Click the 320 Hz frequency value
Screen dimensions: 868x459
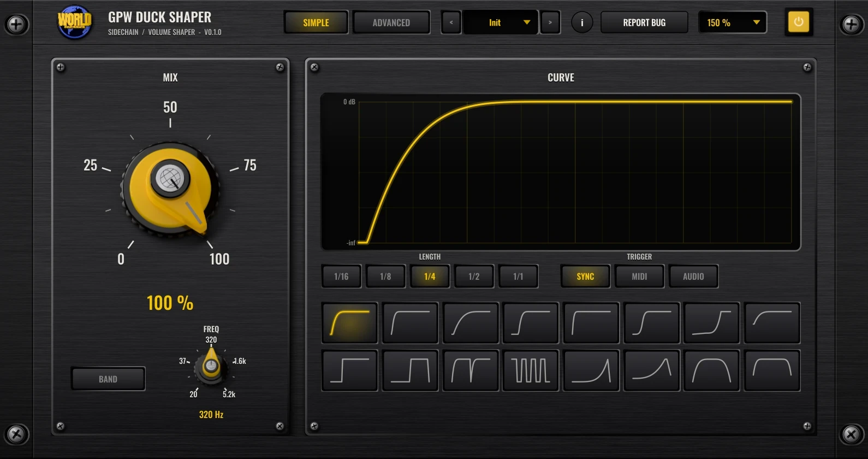[x=211, y=415]
